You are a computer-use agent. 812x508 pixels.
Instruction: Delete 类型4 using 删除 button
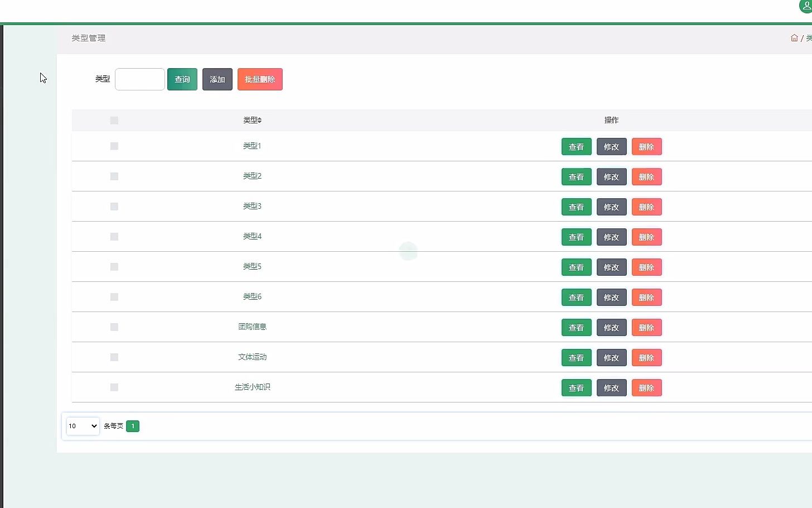point(646,237)
